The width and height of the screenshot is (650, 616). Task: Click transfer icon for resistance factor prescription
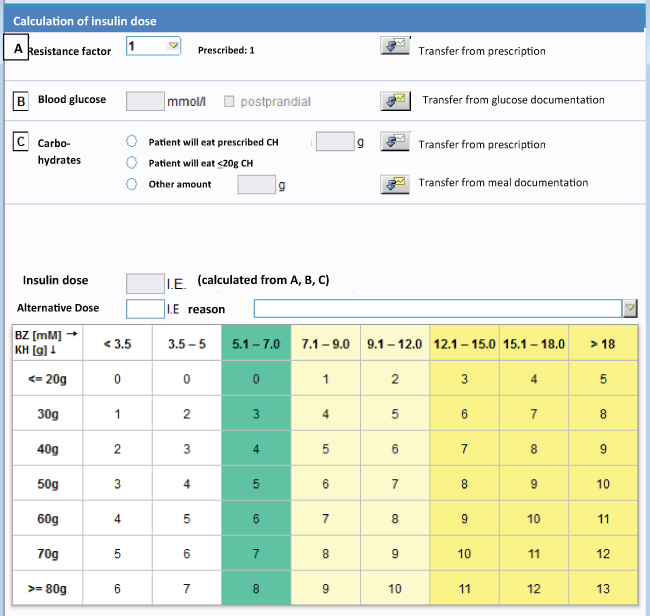pos(395,47)
